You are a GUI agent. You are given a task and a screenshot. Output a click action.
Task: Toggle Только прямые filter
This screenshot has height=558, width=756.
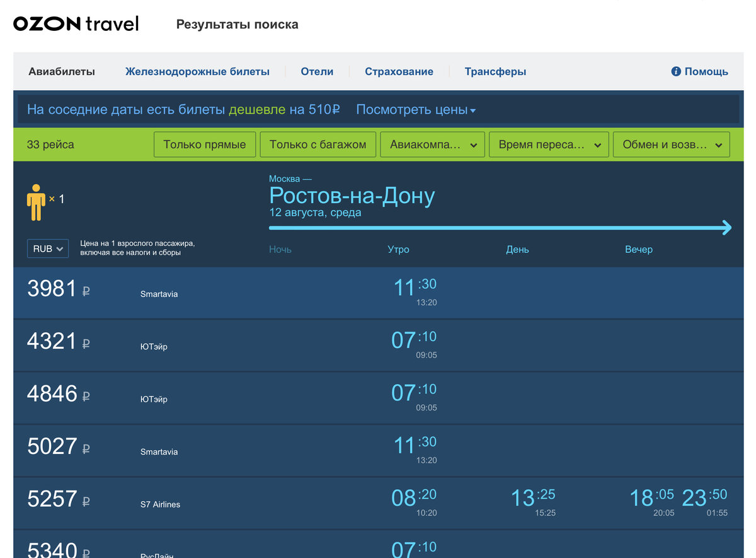[205, 144]
